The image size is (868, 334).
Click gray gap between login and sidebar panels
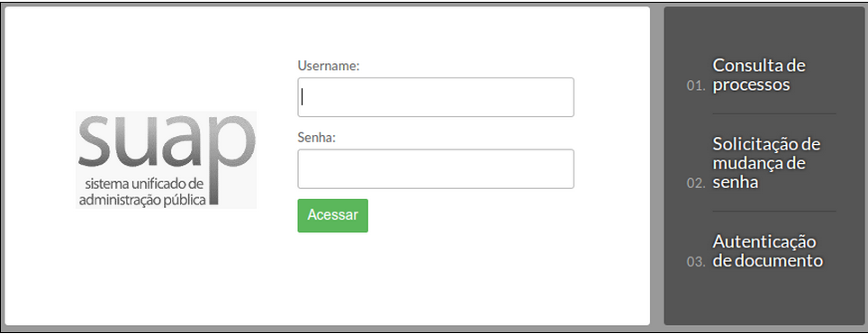point(657,167)
